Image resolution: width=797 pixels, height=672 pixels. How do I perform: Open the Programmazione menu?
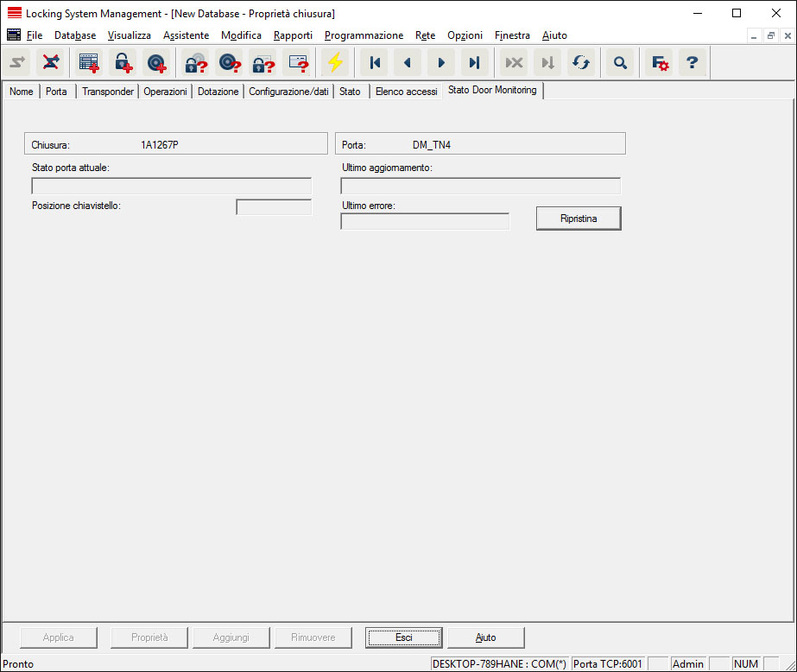[x=364, y=35]
